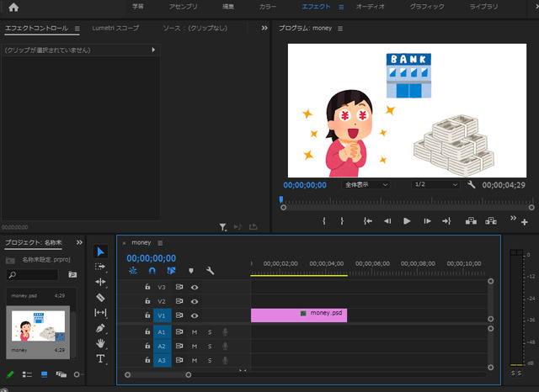Screen dimensions: 539x392
Task: Select the Pen tool
Action: click(x=100, y=328)
